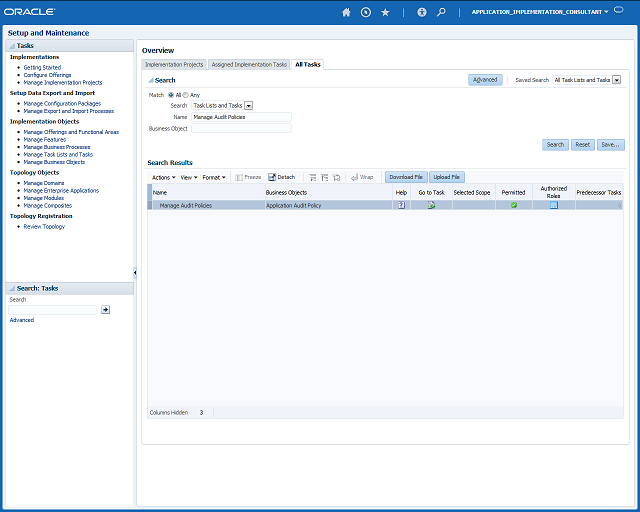Viewport: 640px width, 512px height.
Task: Open the Task Lists and Tasks search dropdown
Action: (248, 106)
